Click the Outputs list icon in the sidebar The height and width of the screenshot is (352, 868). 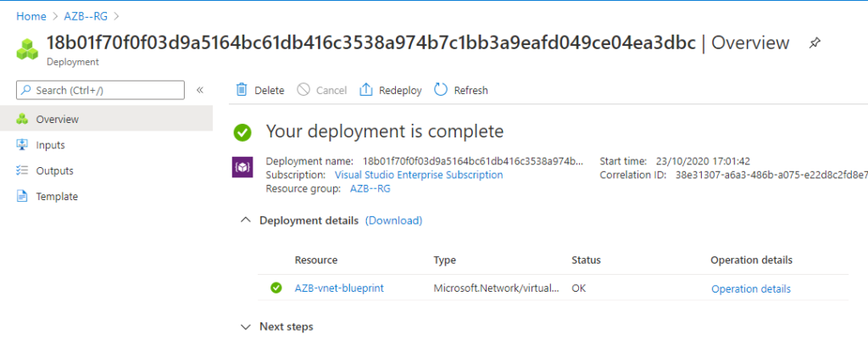click(22, 170)
